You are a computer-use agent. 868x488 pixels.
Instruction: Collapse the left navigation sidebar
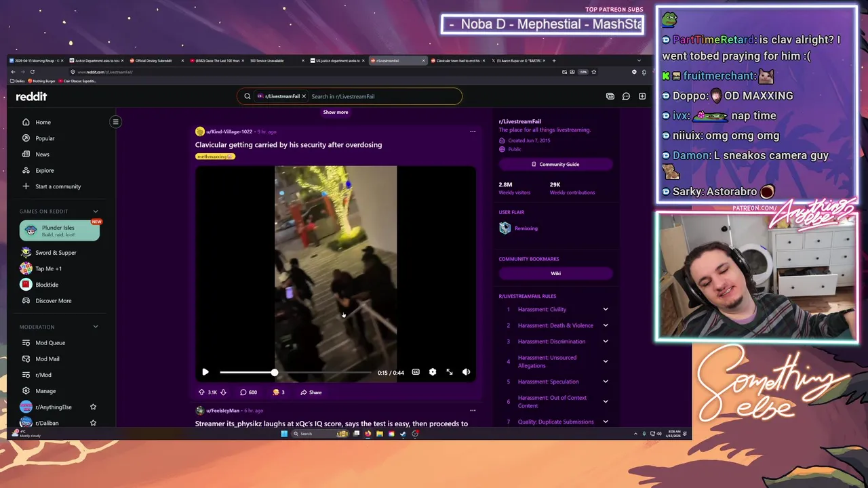coord(115,122)
